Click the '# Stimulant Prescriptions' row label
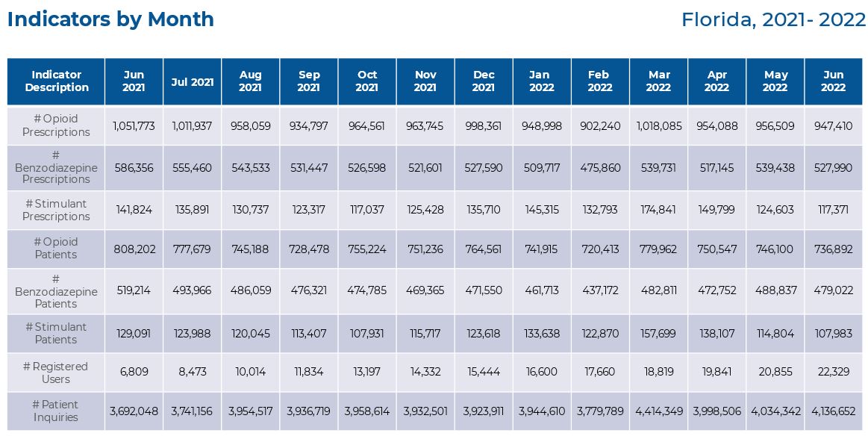The image size is (868, 436). pyautogui.click(x=57, y=210)
